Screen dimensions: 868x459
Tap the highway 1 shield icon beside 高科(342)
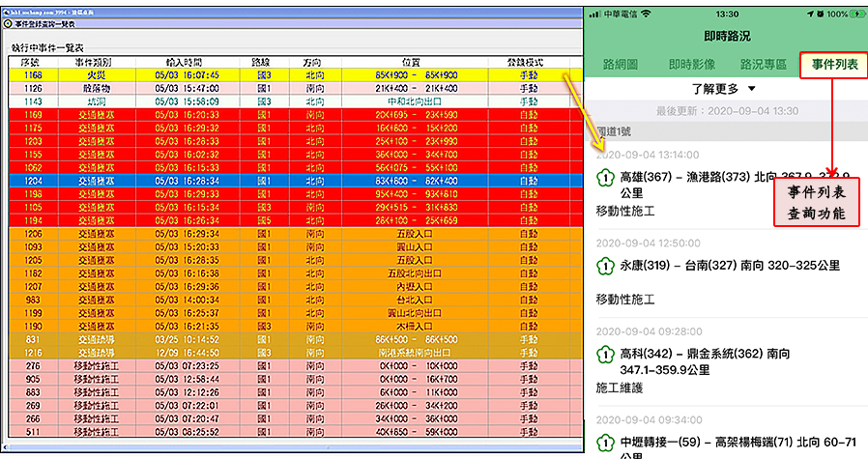pyautogui.click(x=606, y=354)
